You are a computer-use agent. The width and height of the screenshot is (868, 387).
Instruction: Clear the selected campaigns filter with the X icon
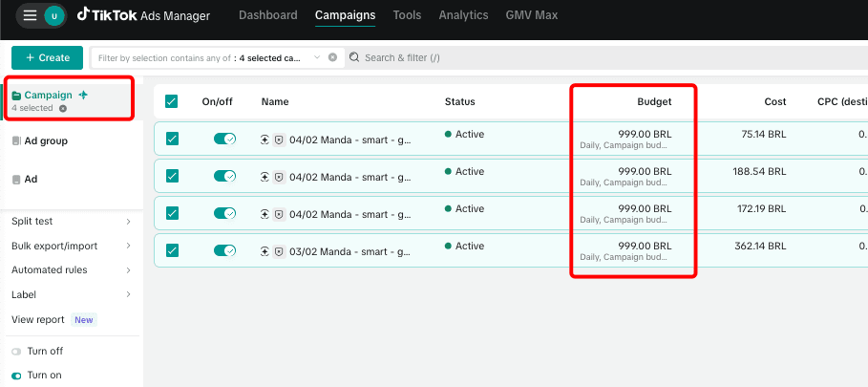(x=332, y=57)
